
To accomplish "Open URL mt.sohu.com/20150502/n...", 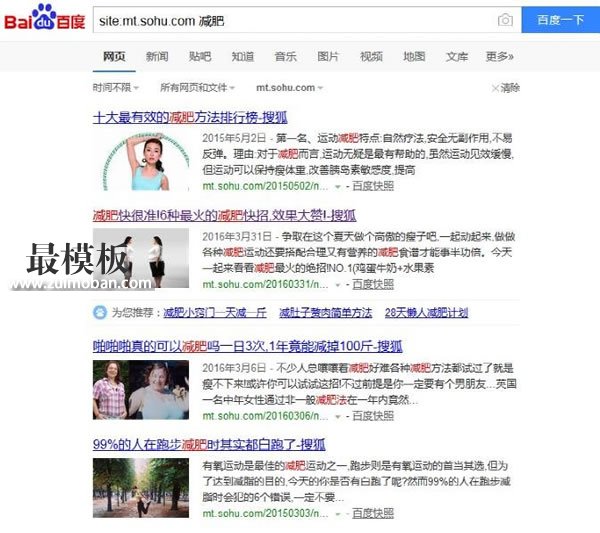I will 265,186.
